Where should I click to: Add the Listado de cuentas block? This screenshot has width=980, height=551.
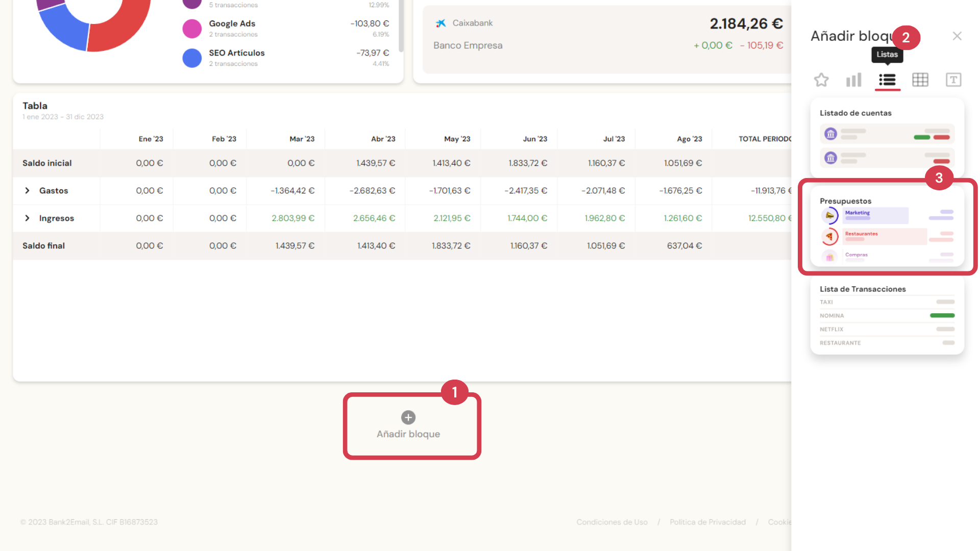[x=887, y=138]
